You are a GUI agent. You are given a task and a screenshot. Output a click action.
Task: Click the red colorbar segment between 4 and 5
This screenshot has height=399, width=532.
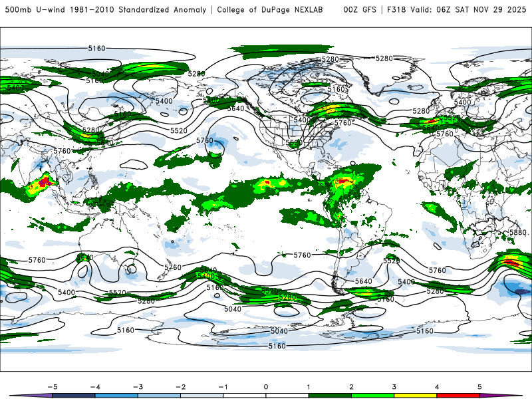coord(458,396)
